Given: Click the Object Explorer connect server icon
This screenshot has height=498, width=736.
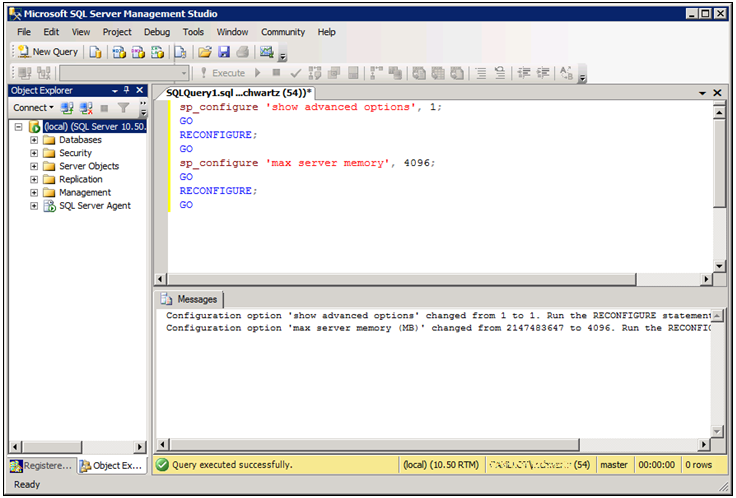Looking at the screenshot, I should click(67, 108).
